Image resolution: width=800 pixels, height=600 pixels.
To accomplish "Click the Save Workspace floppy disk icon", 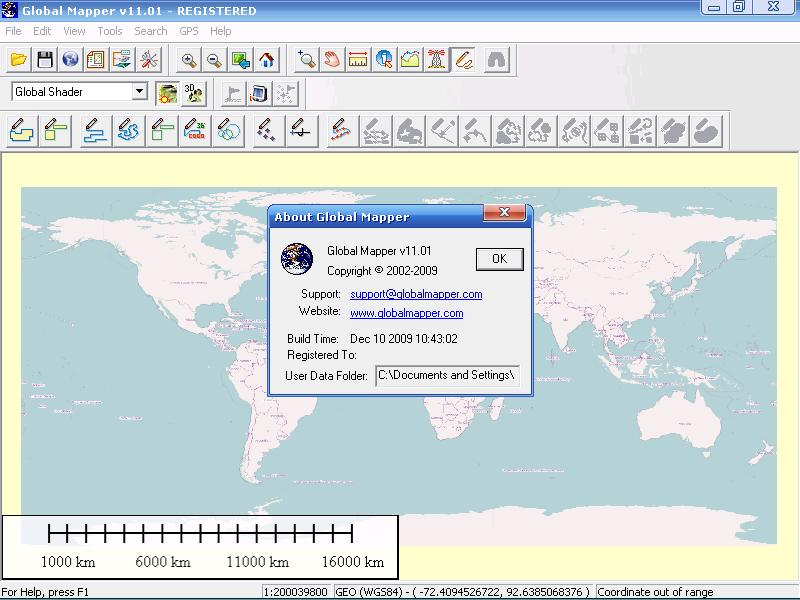I will (x=45, y=60).
